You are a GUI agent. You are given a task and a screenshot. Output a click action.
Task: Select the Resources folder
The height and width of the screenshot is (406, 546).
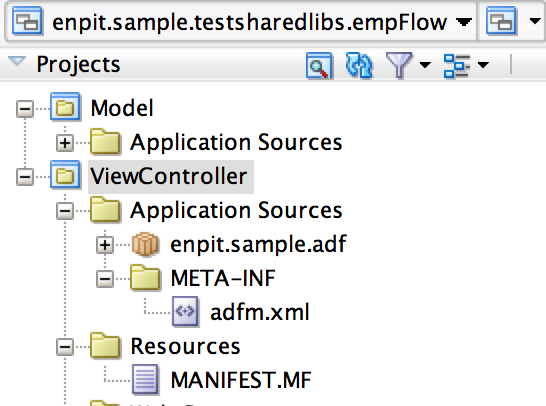[185, 347]
